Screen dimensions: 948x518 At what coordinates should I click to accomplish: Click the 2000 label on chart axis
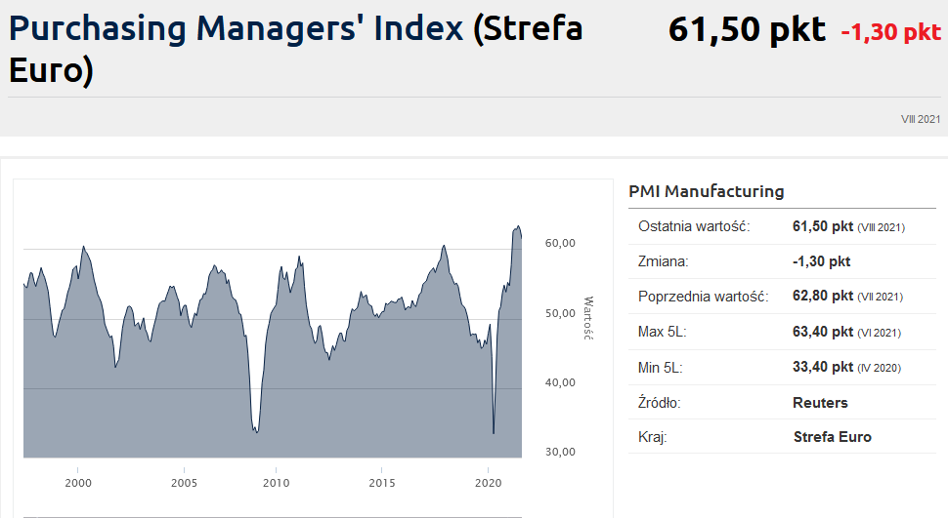coord(78,483)
